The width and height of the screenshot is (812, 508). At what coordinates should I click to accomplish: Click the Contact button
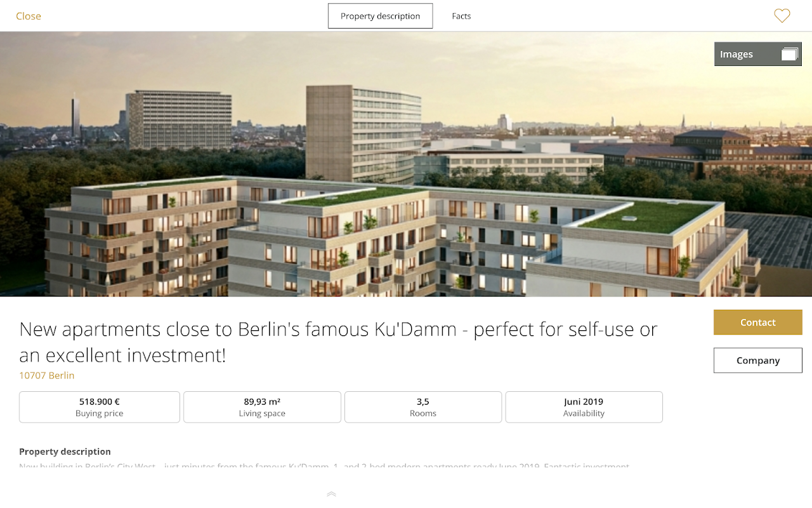(758, 322)
